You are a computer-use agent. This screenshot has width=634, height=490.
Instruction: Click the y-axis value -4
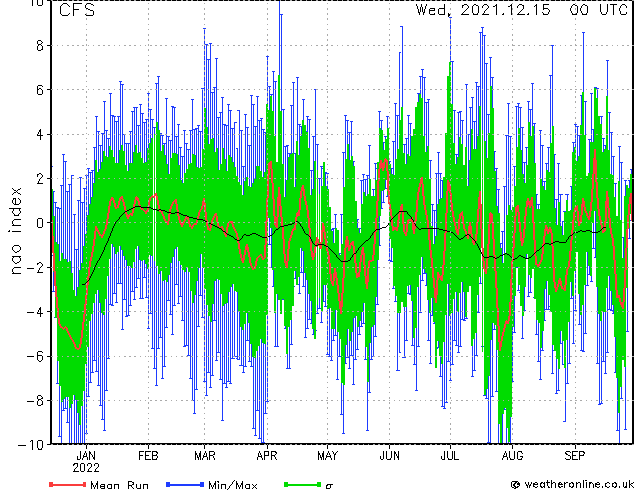point(35,312)
